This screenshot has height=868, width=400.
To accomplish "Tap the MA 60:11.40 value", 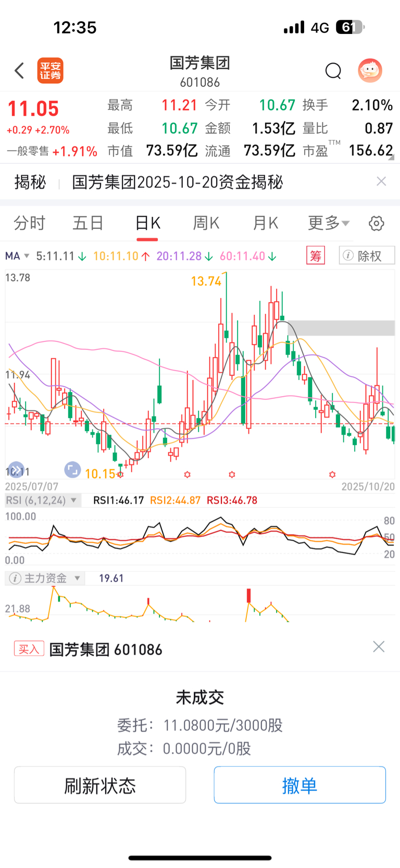I will (248, 256).
